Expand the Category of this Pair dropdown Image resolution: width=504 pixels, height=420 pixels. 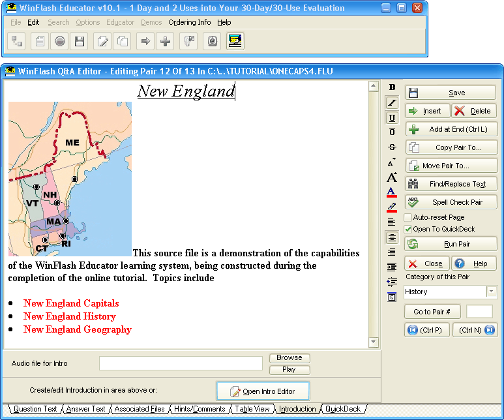tap(492, 292)
